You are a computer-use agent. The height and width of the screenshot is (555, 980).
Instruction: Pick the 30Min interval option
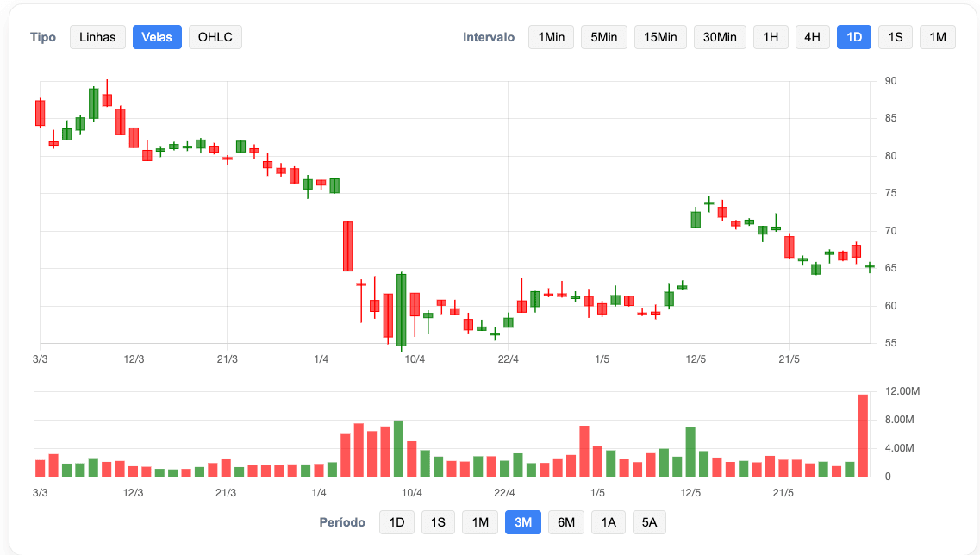(x=719, y=37)
